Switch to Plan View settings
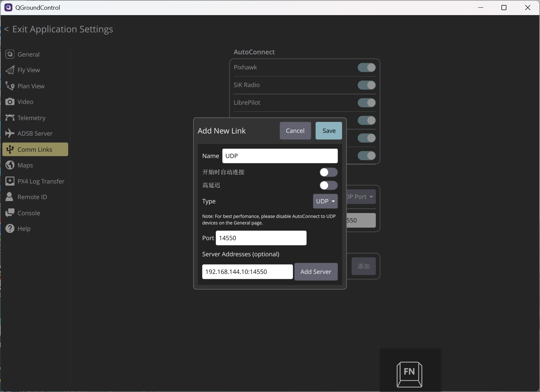540x392 pixels. tap(35, 86)
